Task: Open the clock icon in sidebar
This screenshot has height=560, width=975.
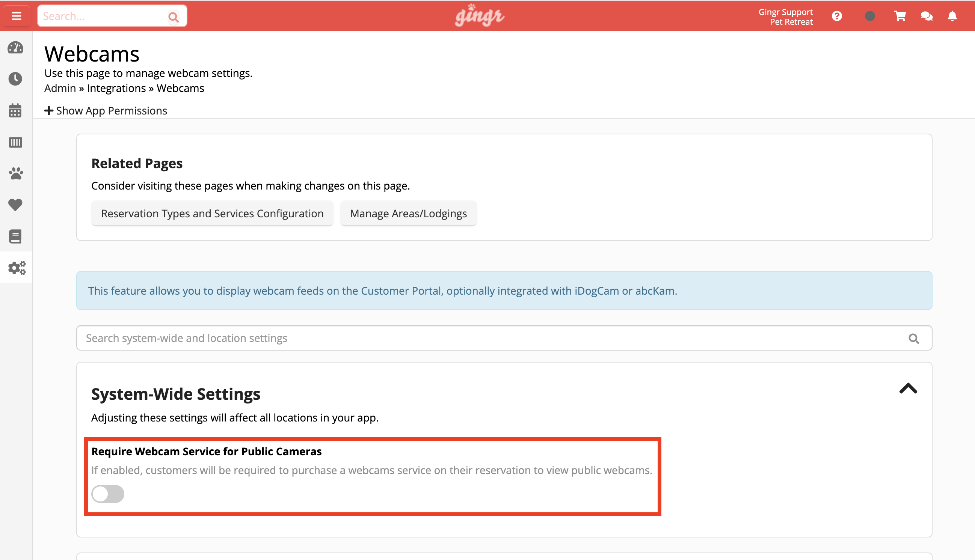Action: pyautogui.click(x=15, y=79)
